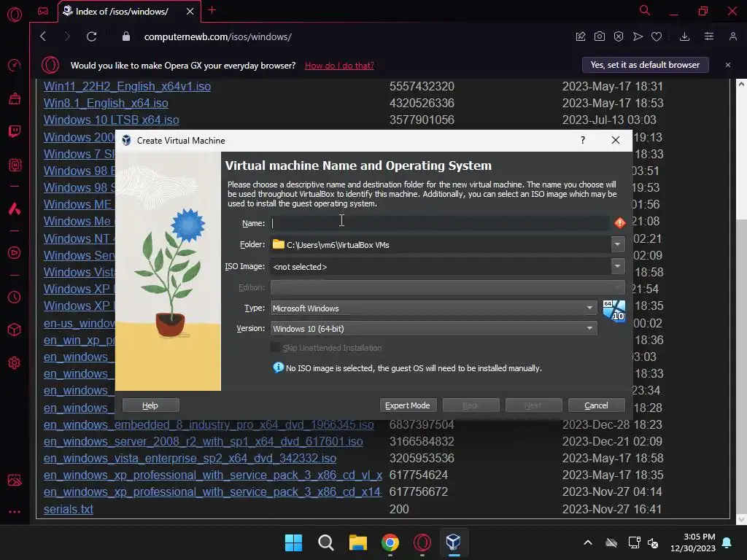
Task: Click the Opera logo menu button
Action: (x=15, y=15)
